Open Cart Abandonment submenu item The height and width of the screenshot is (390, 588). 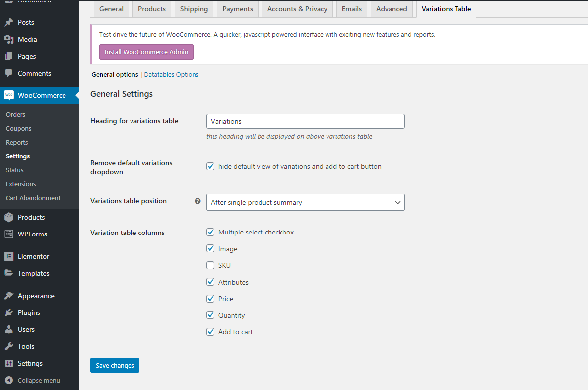33,198
